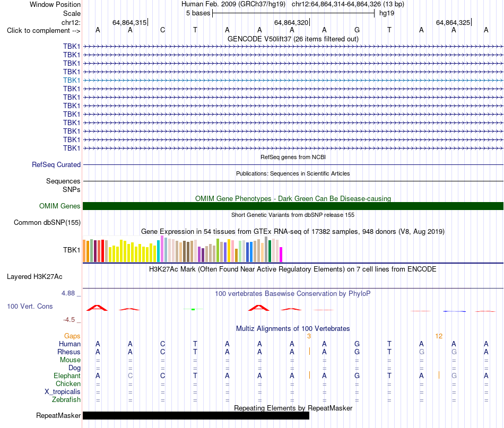
Task: Click 'Publications: Sequences in Scientific Articles' title
Action: tap(293, 173)
